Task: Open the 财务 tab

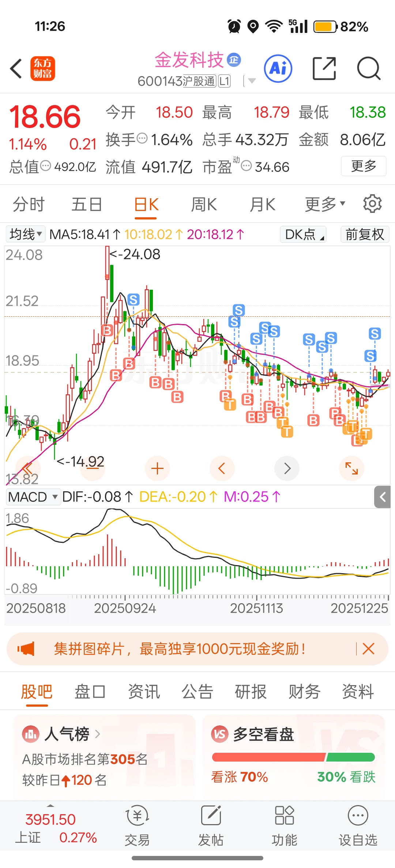Action: (304, 692)
